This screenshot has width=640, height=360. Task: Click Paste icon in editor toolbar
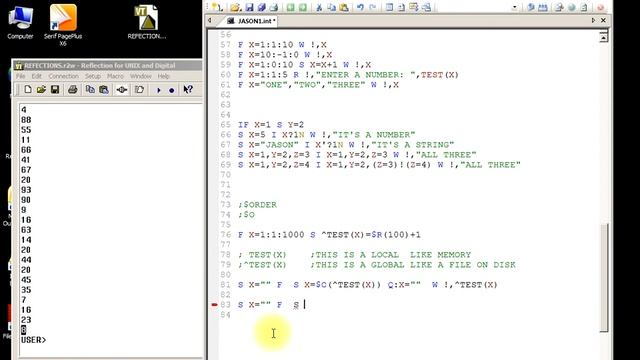coord(344,7)
